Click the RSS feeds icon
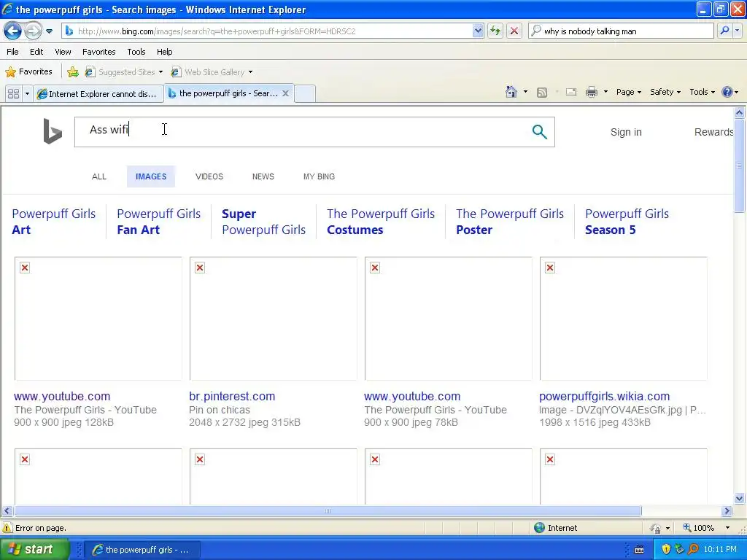747x560 pixels. (542, 93)
